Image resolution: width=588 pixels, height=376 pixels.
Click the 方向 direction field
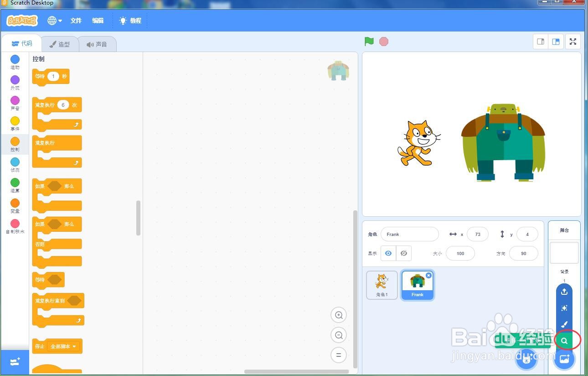pos(524,253)
